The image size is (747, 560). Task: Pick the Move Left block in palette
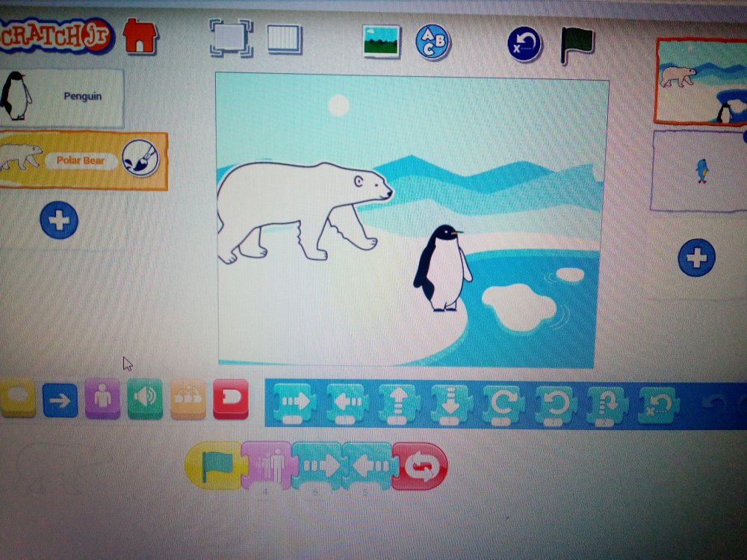[x=347, y=404]
